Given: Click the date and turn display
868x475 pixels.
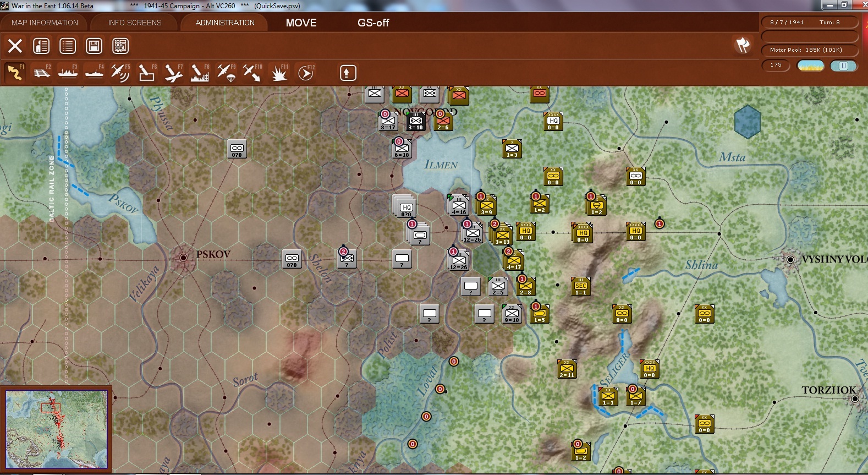Looking at the screenshot, I should pos(810,23).
